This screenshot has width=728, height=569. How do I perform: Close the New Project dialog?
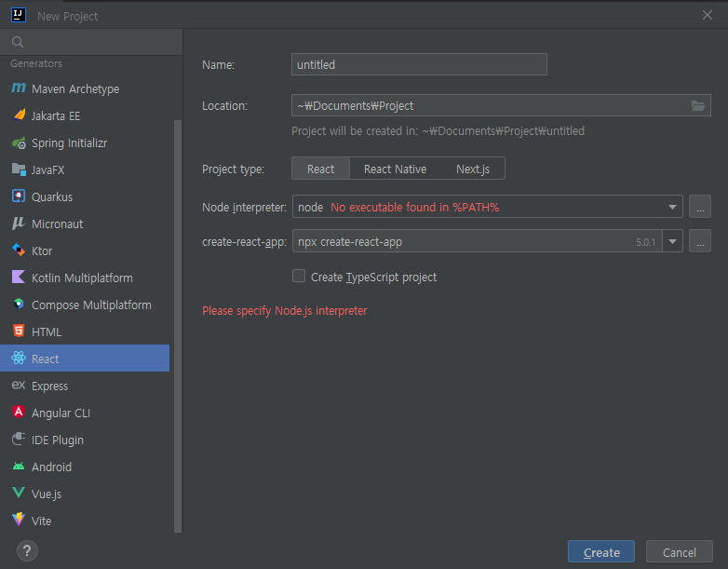coord(708,15)
